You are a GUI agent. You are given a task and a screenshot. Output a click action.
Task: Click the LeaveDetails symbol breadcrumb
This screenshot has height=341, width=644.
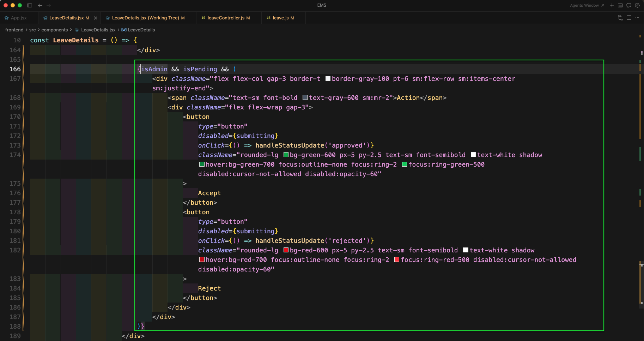pyautogui.click(x=141, y=30)
